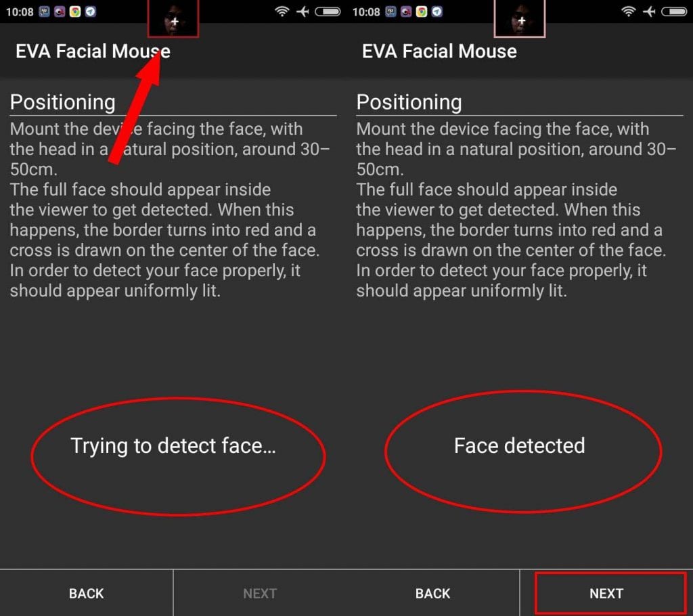
Task: Tap left 'EVA Facial Mouse' title
Action: [93, 51]
